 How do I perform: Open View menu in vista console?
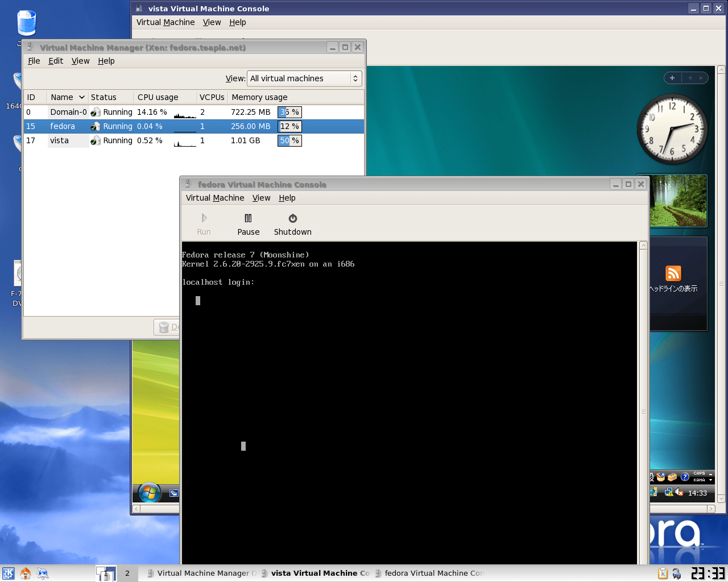[212, 22]
